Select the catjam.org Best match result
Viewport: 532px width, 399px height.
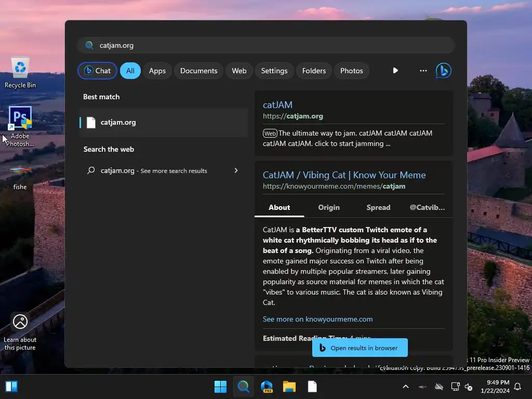pos(164,123)
